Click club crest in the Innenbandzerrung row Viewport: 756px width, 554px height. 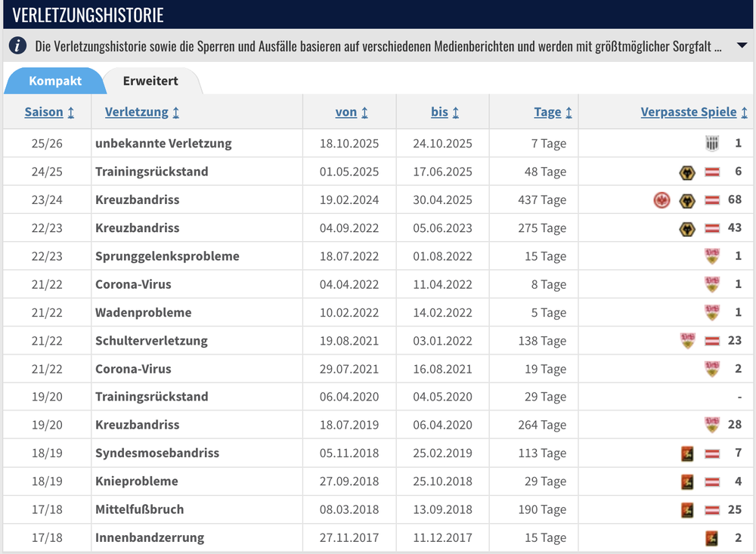point(711,538)
